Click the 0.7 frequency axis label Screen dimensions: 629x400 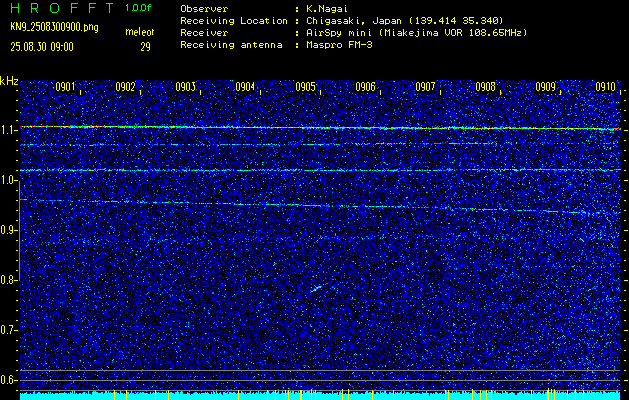click(x=7, y=330)
